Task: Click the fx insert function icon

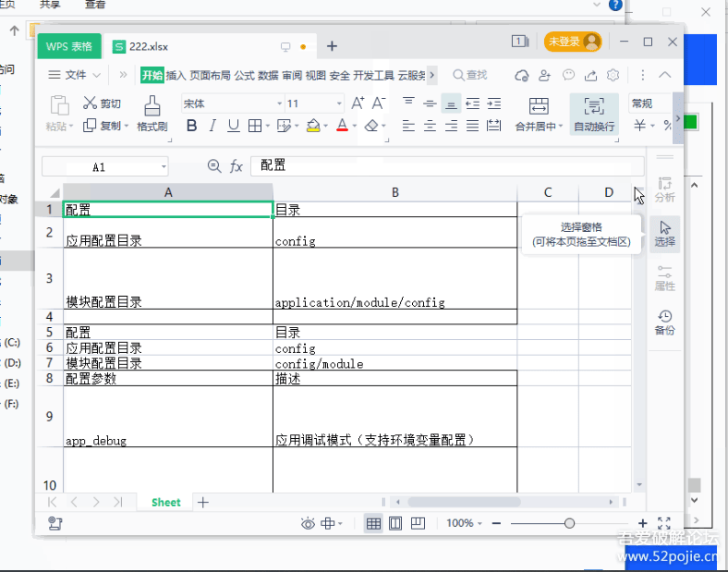Action: point(237,166)
